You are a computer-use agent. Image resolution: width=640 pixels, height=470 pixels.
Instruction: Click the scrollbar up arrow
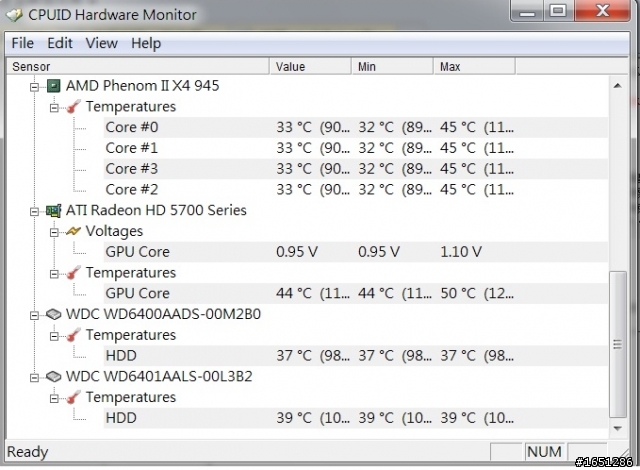pyautogui.click(x=618, y=86)
